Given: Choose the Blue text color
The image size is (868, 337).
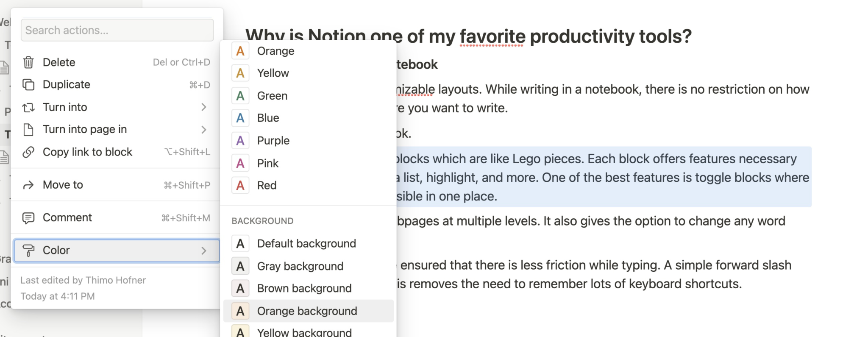Looking at the screenshot, I should (268, 118).
